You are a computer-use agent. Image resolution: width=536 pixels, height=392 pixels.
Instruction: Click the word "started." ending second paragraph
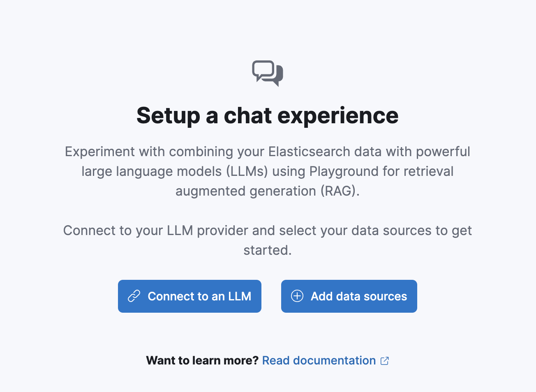point(268,250)
